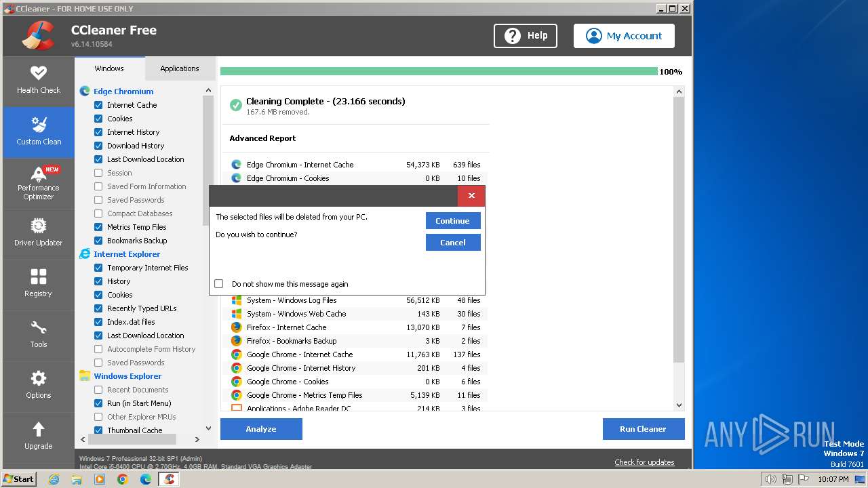
Task: Click Continue to confirm deletion
Action: 453,221
